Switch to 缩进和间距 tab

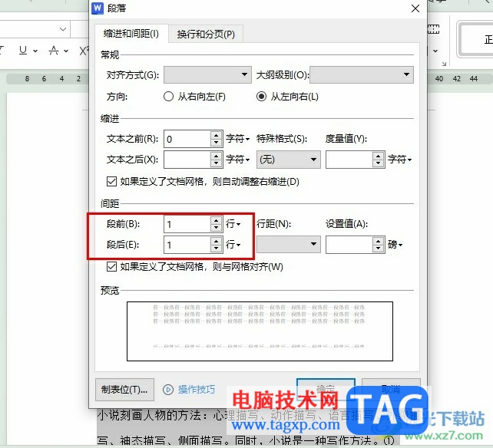(x=131, y=34)
